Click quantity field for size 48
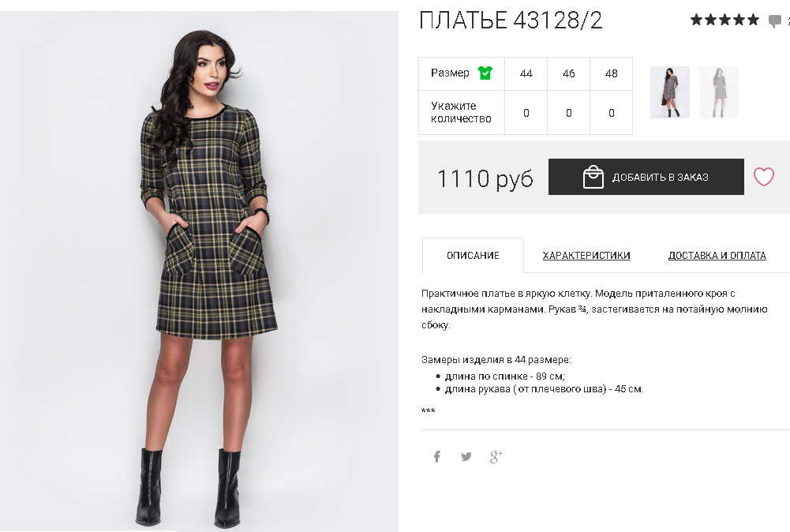The width and height of the screenshot is (790, 532). coord(611,113)
